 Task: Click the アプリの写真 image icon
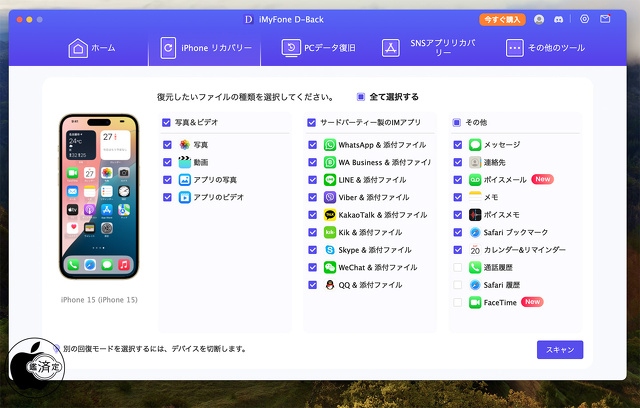pyautogui.click(x=184, y=180)
